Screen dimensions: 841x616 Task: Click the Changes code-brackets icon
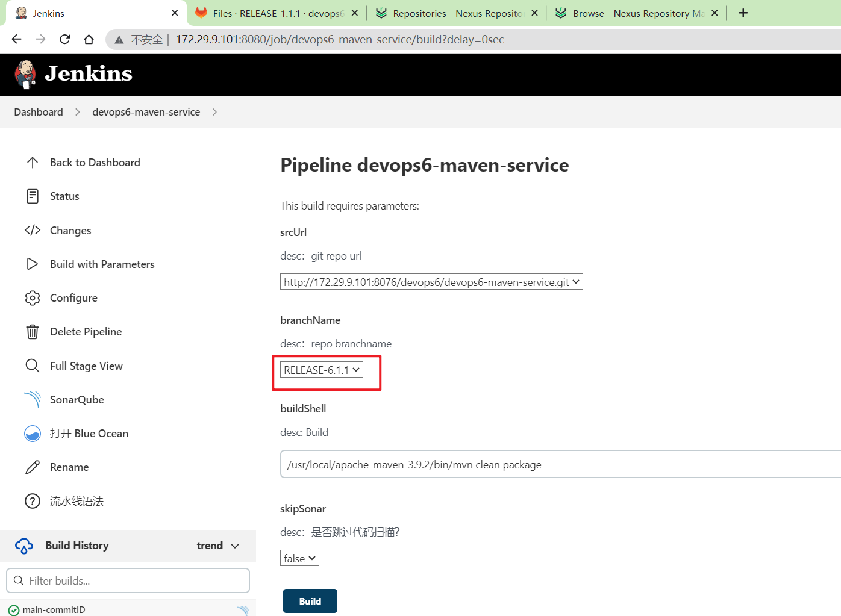(33, 230)
